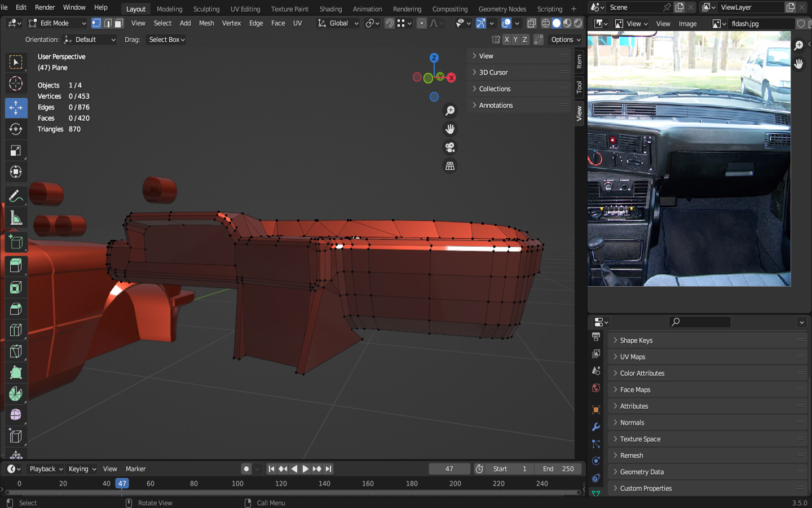Choose the Rotate tool
Screen dimensions: 812x508
(x=16, y=129)
